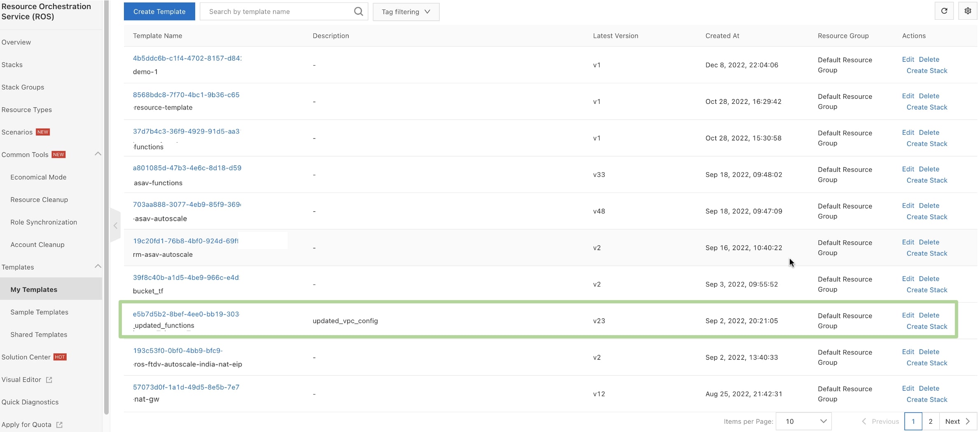Create Stack from demo-1 template
The image size is (980, 432).
pos(927,70)
